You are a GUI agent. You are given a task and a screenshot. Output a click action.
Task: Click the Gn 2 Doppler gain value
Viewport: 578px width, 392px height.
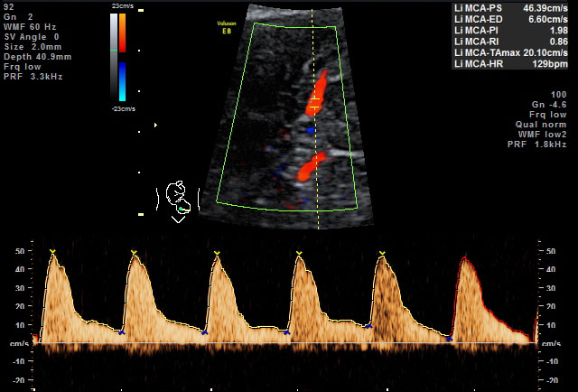[x=18, y=17]
